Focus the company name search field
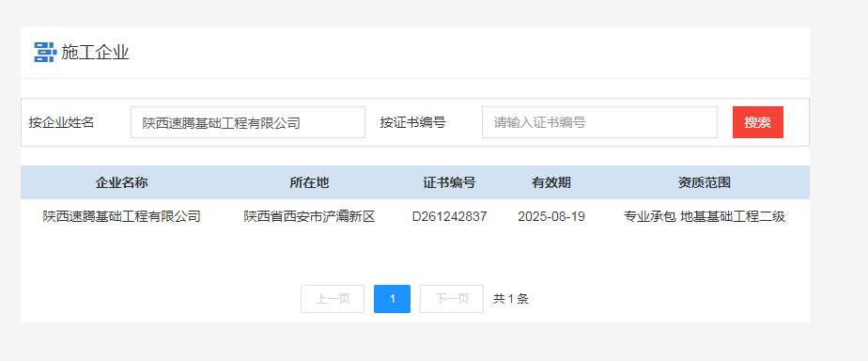868x361 pixels. 248,122
